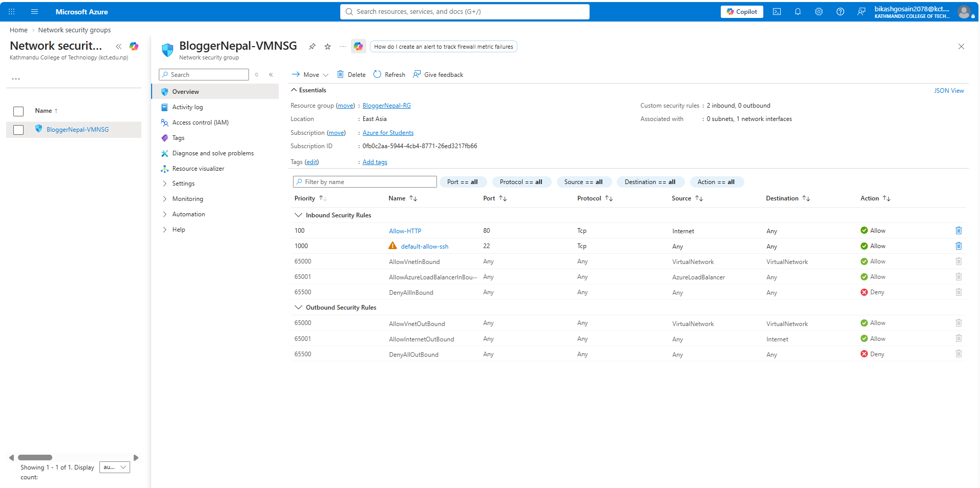Expand the Settings menu section

(183, 184)
